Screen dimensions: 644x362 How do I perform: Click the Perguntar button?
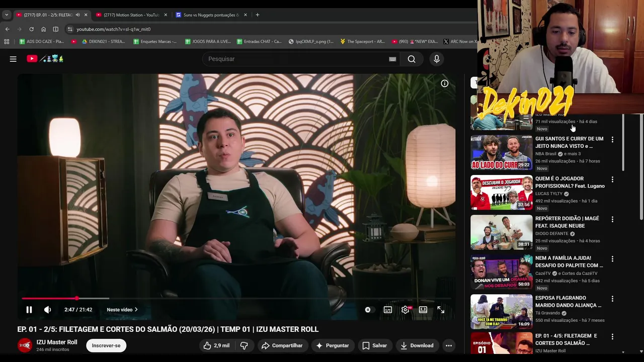click(332, 345)
